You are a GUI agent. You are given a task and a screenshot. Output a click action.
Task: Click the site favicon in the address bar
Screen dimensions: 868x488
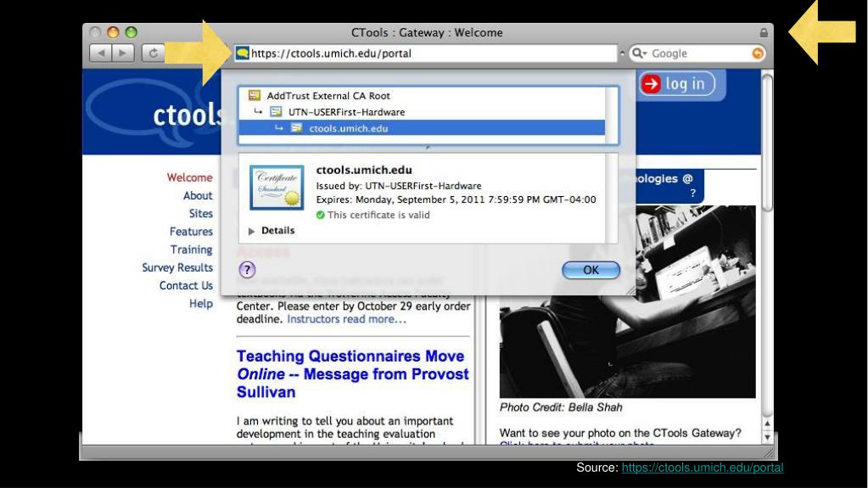243,53
